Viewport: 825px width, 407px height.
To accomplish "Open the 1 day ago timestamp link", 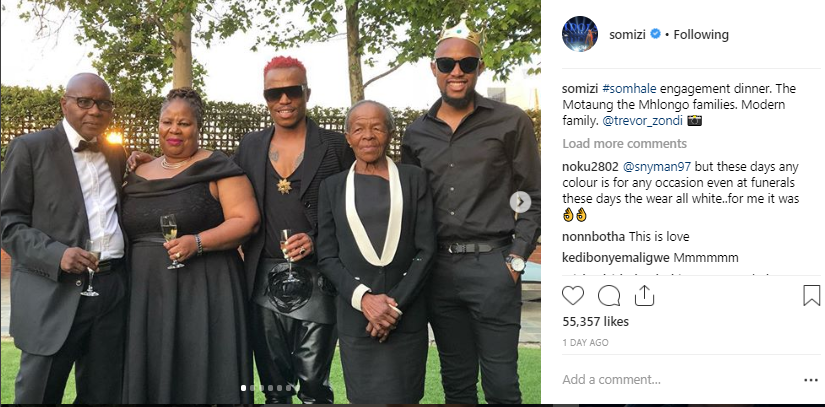I will [585, 343].
